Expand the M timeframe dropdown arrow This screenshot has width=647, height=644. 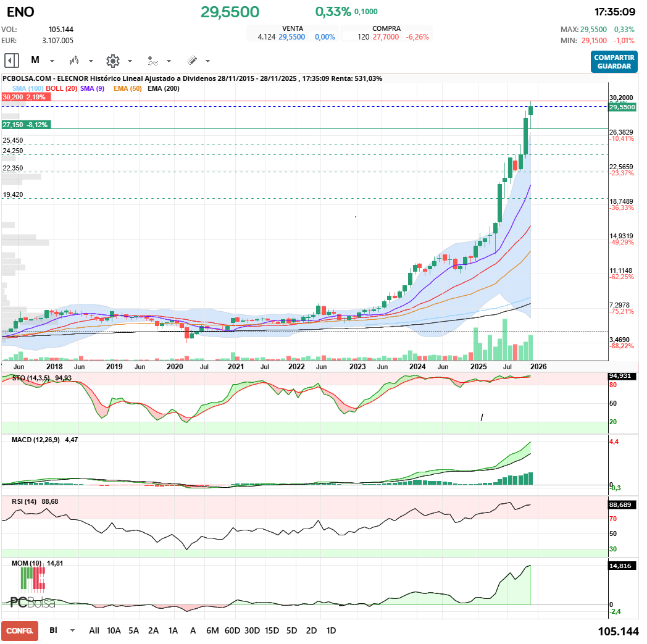coord(52,61)
